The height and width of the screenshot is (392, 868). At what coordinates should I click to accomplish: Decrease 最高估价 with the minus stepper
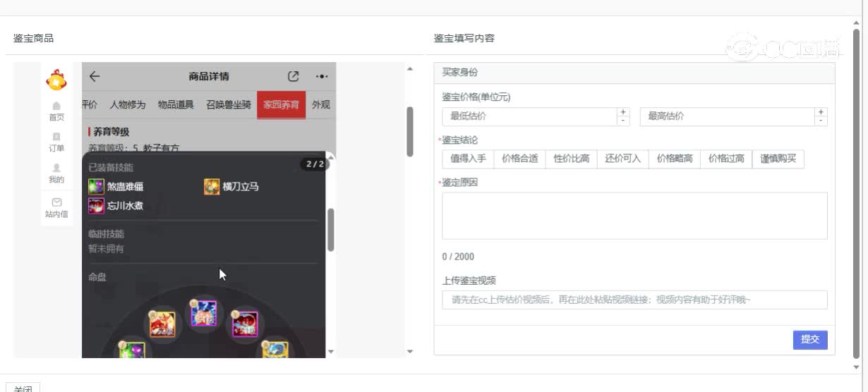pos(820,121)
